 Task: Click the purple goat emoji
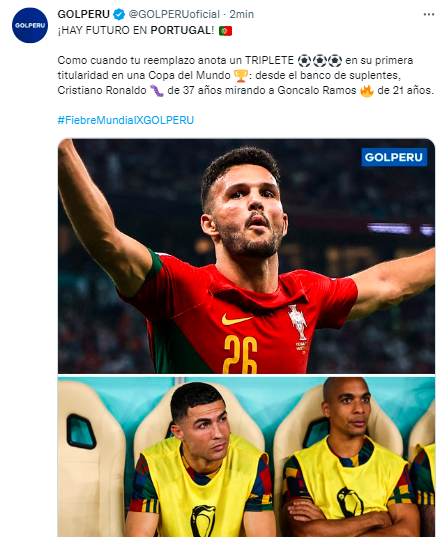(x=157, y=91)
